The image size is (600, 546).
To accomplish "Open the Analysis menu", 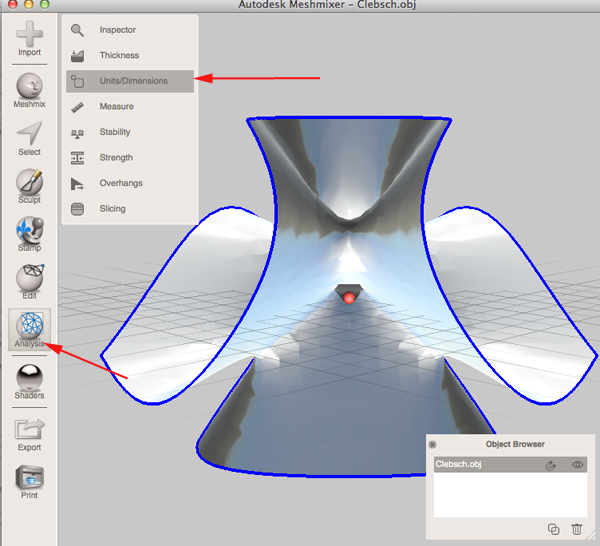I will pyautogui.click(x=29, y=329).
